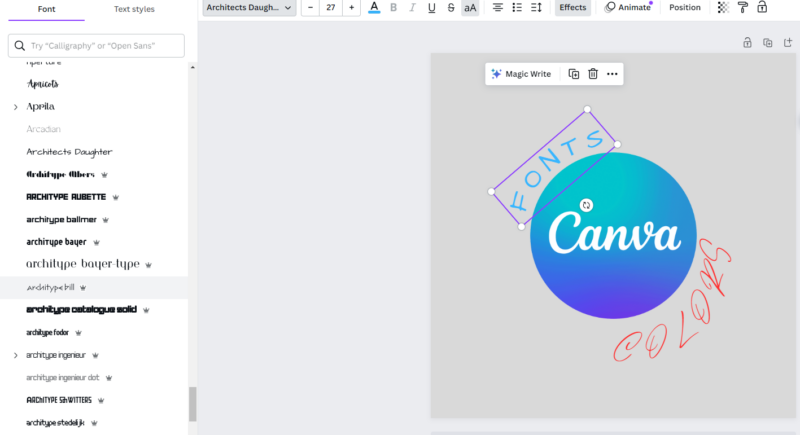800x435 pixels.
Task: Open letter and line spacing options
Action: 536,8
